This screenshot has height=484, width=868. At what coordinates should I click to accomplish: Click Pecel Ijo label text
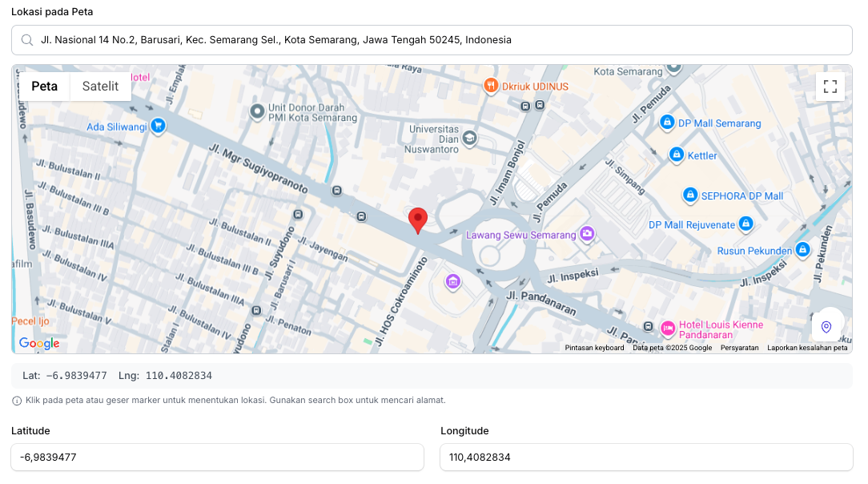(30, 321)
